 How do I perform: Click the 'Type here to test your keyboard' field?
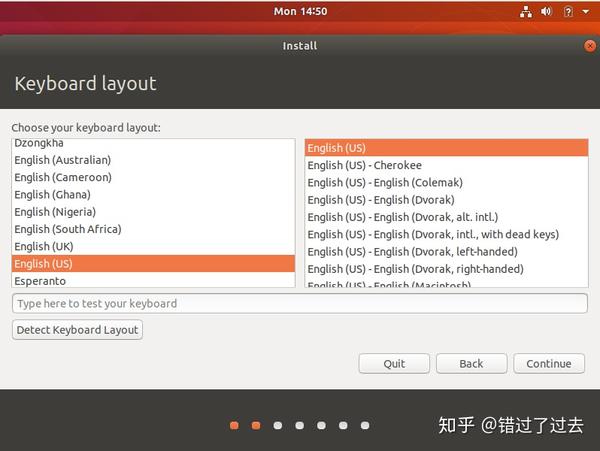300,303
